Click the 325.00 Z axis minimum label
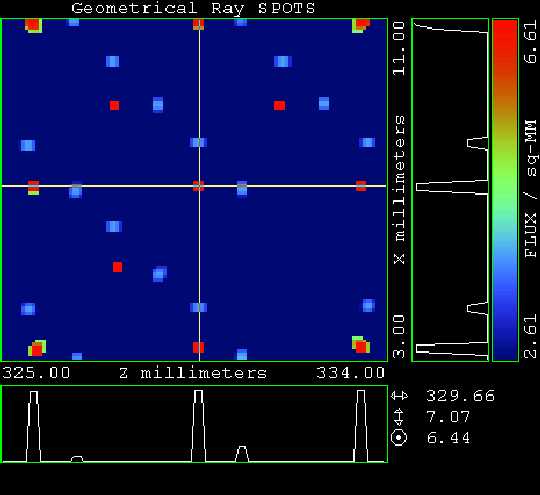 [36, 373]
